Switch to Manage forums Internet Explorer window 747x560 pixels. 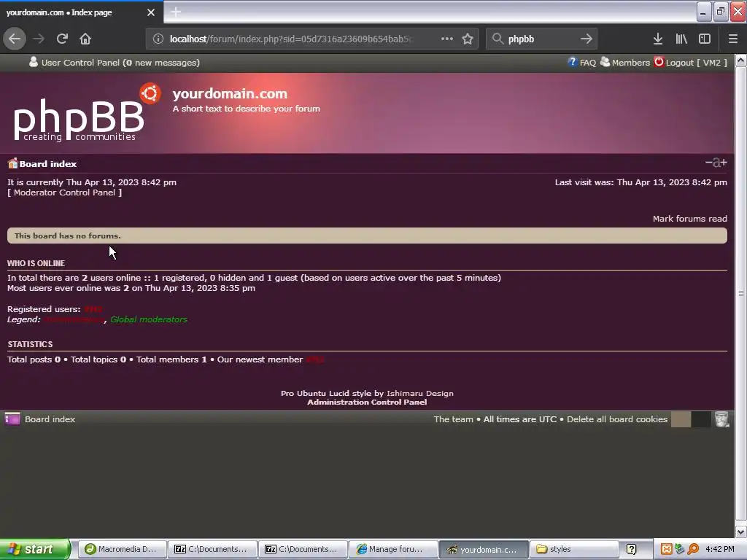click(393, 549)
